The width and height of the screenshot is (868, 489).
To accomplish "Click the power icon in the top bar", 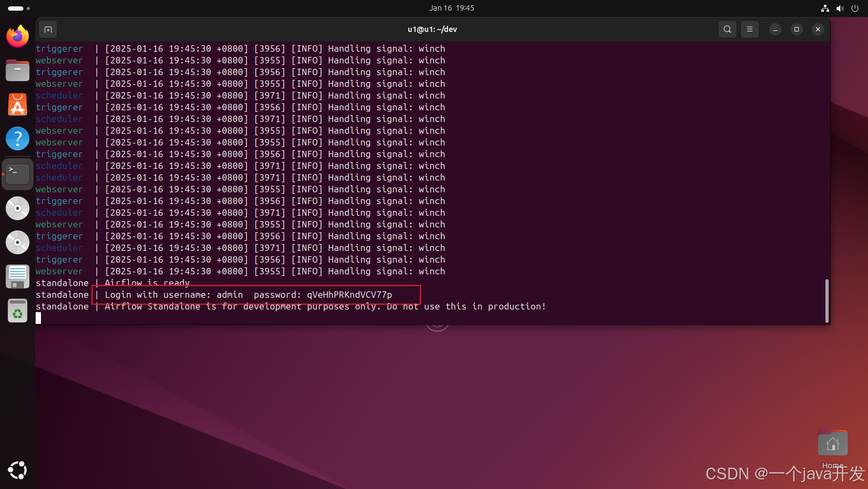I will click(855, 8).
